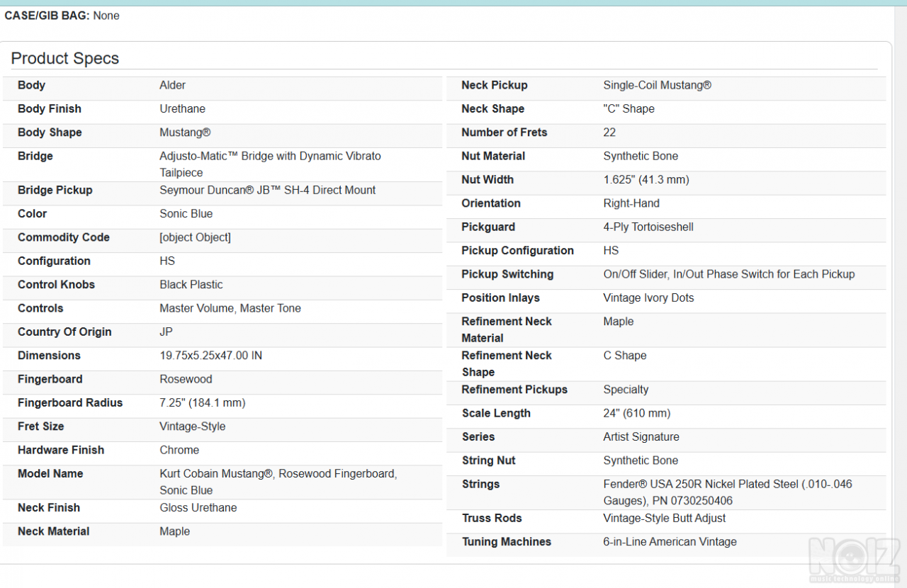Select the Seymour Duncan JB SH-4 value
The height and width of the screenshot is (588, 907).
267,191
